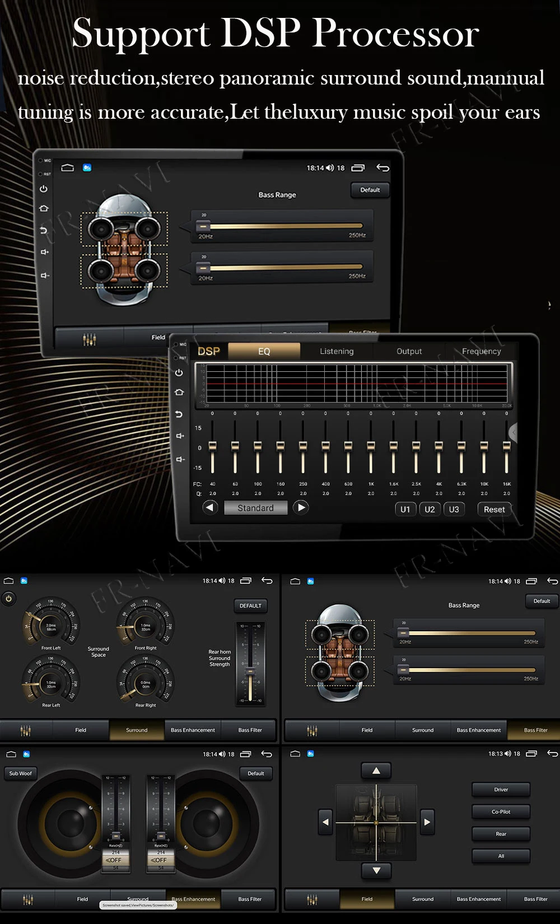
Task: Toggle the Sub Woof button
Action: (21, 773)
